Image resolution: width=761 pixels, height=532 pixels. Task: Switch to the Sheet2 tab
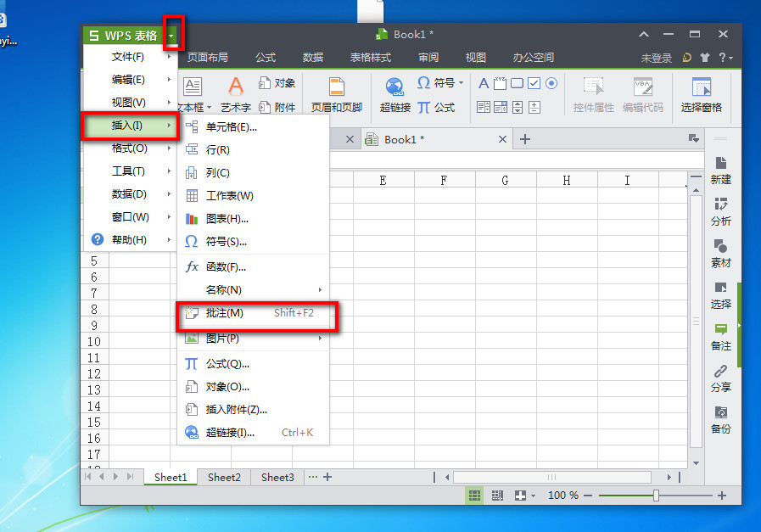[223, 478]
